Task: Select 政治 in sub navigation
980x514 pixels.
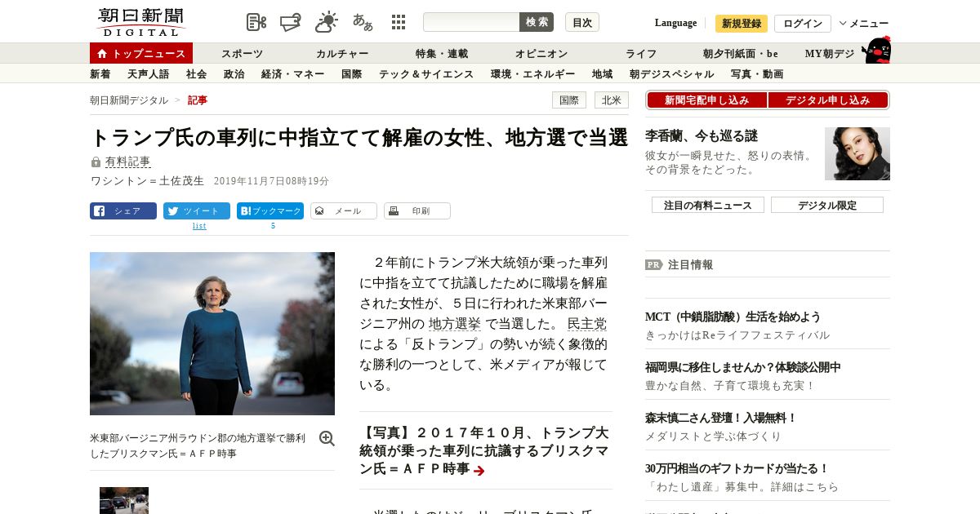Action: [234, 74]
